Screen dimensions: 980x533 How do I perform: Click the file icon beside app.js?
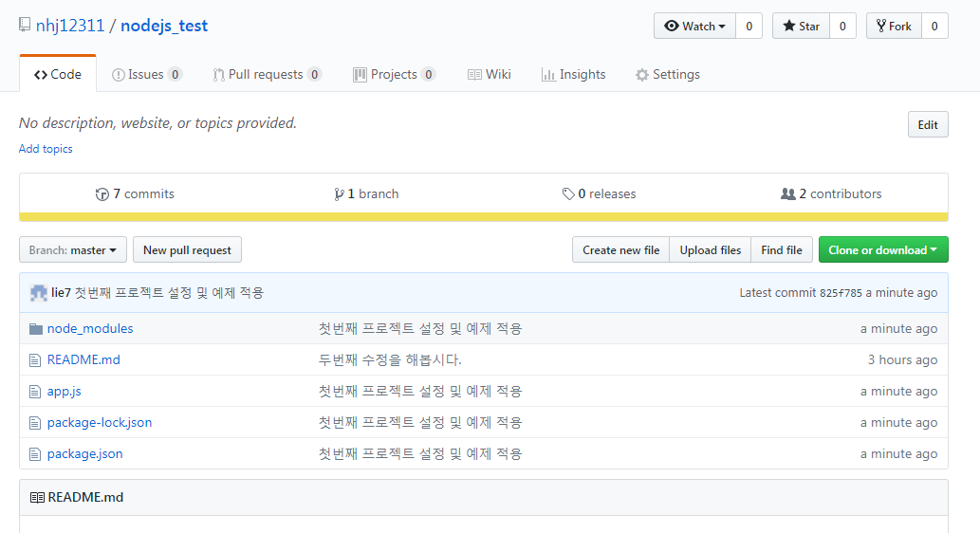click(x=35, y=392)
